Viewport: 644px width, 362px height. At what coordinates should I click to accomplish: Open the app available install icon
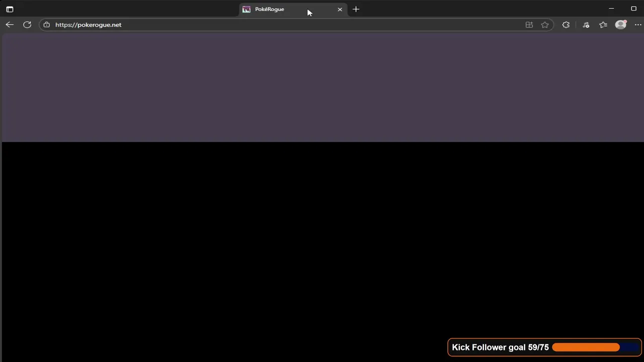pos(529,25)
